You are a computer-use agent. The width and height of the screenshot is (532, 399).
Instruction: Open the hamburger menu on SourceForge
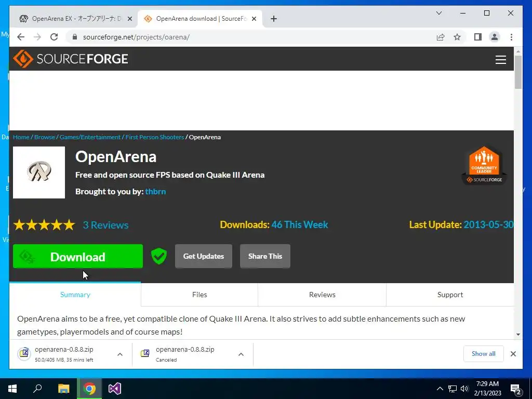pyautogui.click(x=500, y=60)
